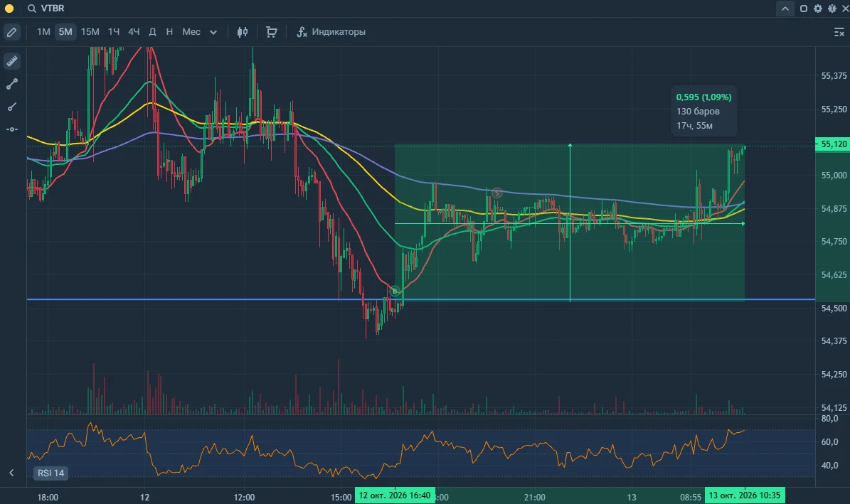The image size is (850, 504).
Task: Click the B buy marker on the chart
Action: pos(395,291)
